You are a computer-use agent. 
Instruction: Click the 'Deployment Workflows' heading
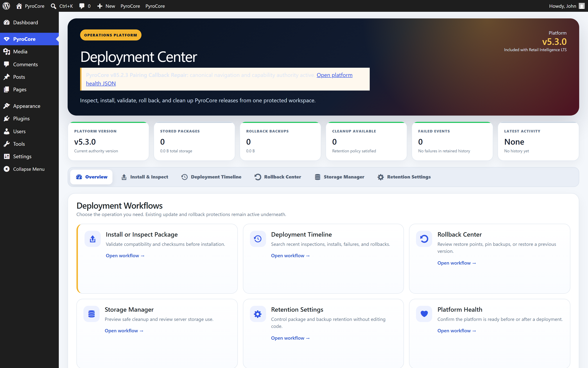[119, 206]
